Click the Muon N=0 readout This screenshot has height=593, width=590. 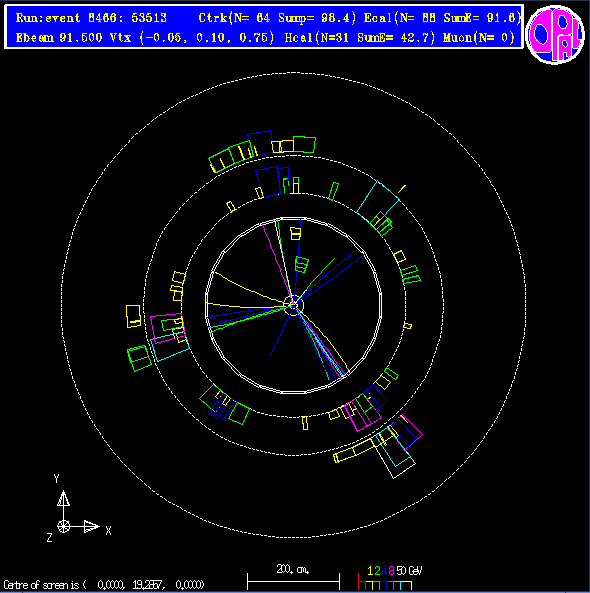[479, 38]
